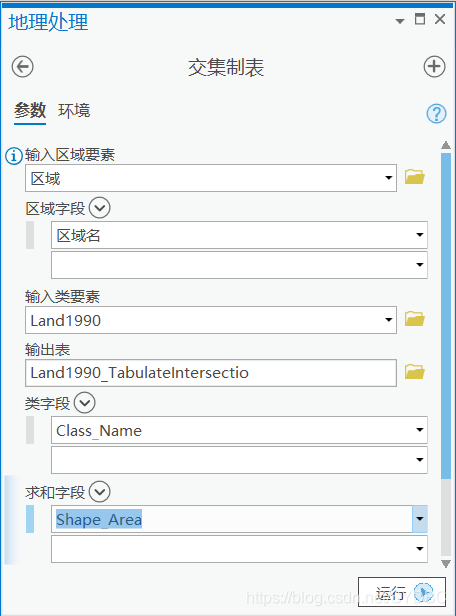Expand the 类字段 chevron button
The image size is (456, 616).
tap(84, 403)
